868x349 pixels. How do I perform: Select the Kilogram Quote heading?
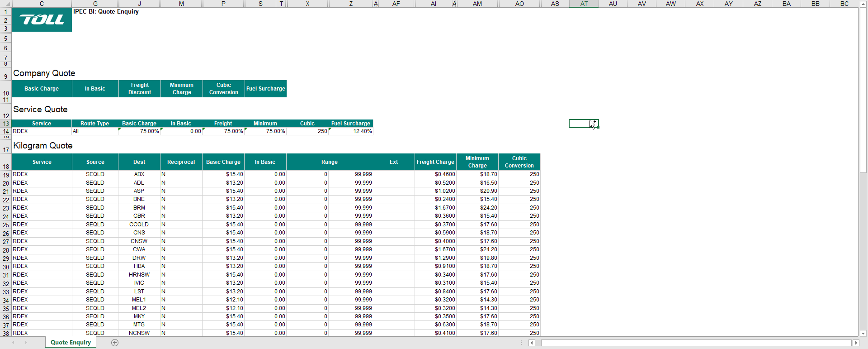43,146
